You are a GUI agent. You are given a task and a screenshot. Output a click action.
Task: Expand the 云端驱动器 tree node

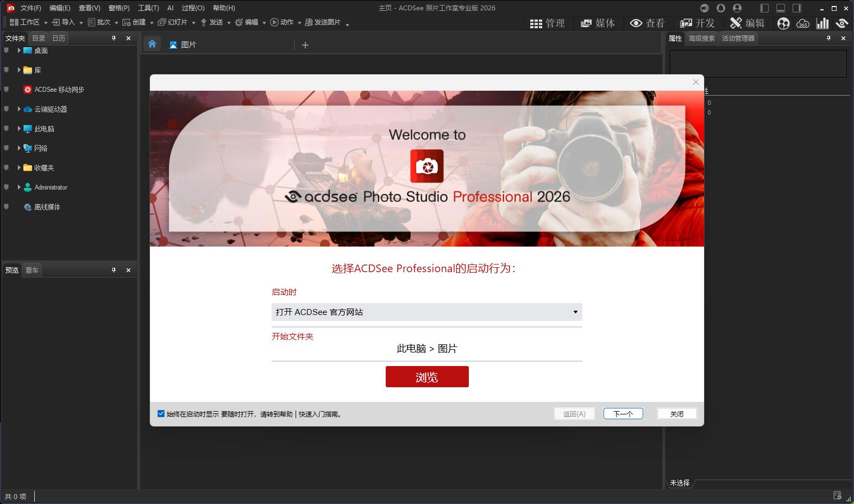coord(19,109)
